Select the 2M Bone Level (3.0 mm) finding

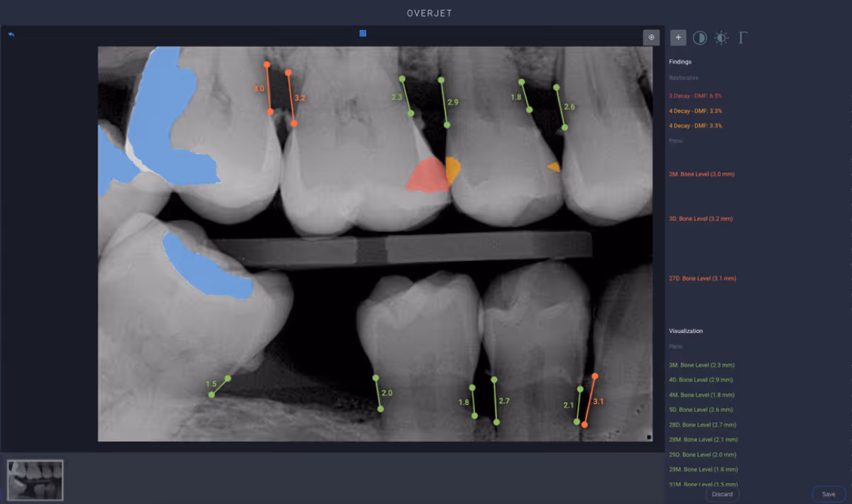[701, 174]
